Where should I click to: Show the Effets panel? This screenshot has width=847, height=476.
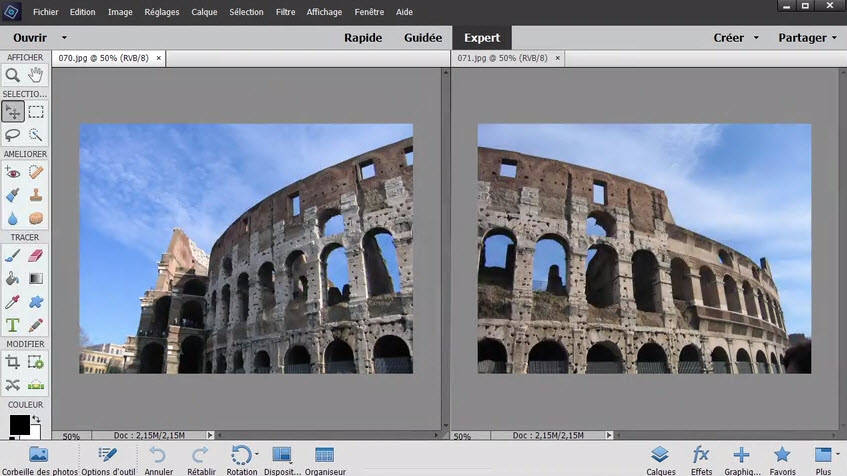pyautogui.click(x=701, y=461)
